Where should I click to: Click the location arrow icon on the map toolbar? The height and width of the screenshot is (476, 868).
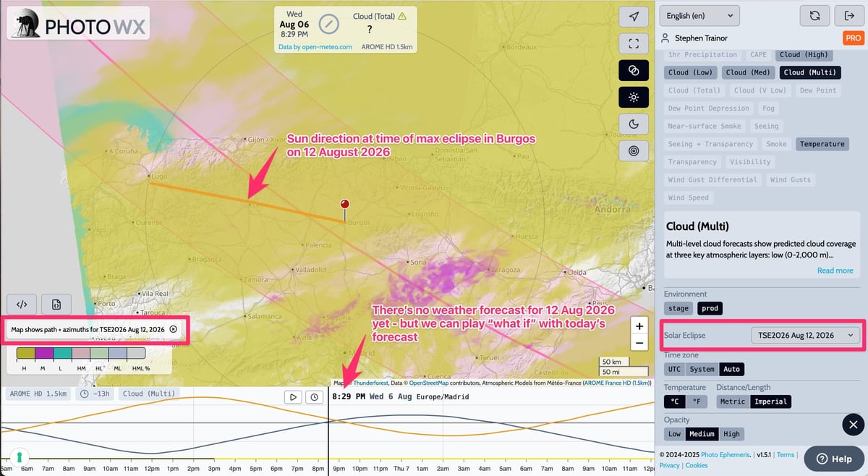(634, 16)
